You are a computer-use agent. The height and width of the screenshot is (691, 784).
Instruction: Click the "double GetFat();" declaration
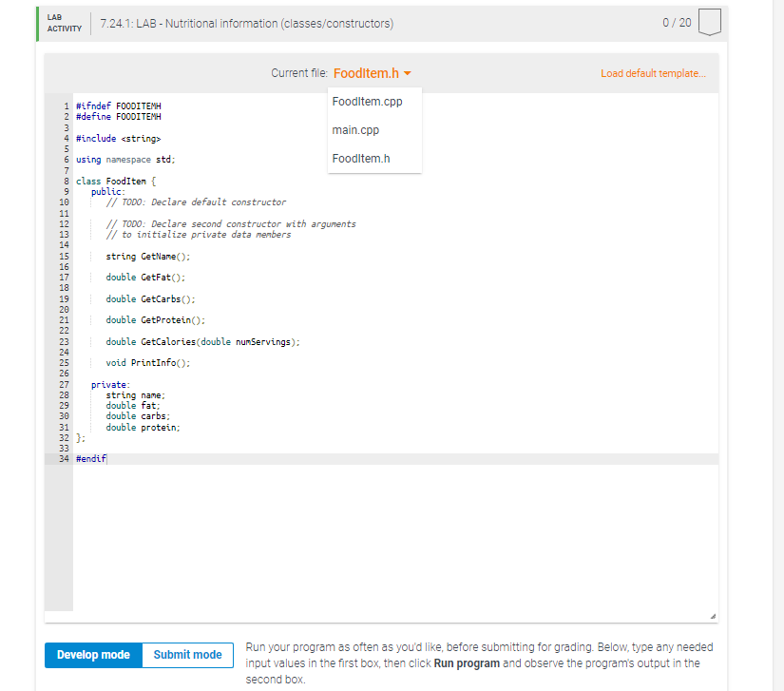click(x=145, y=277)
